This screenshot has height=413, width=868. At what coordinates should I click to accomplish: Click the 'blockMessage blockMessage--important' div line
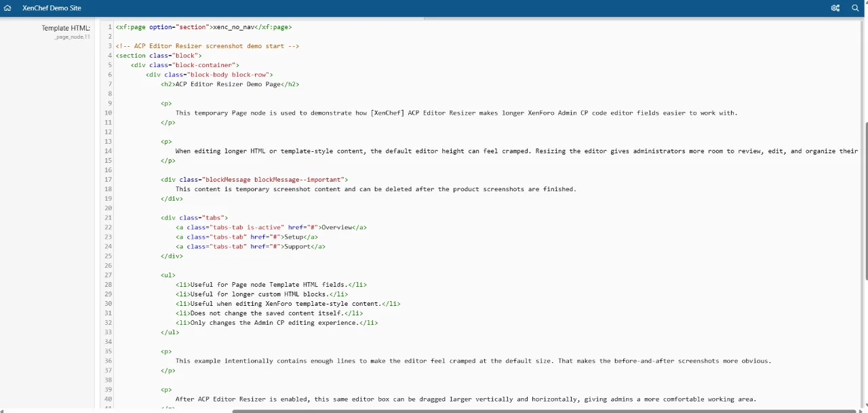pos(254,180)
